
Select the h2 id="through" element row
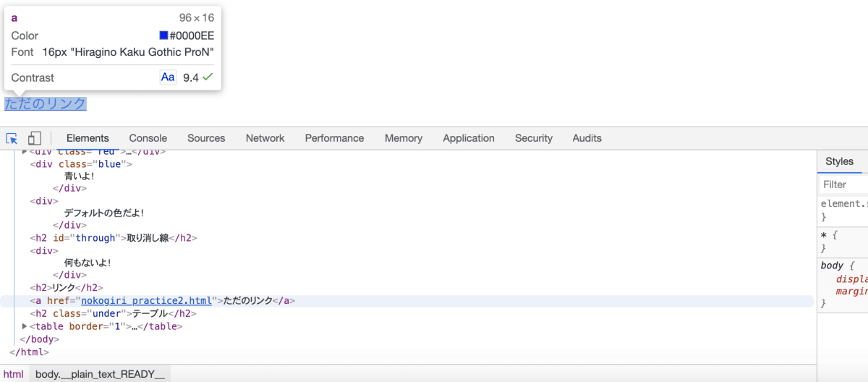pyautogui.click(x=114, y=238)
